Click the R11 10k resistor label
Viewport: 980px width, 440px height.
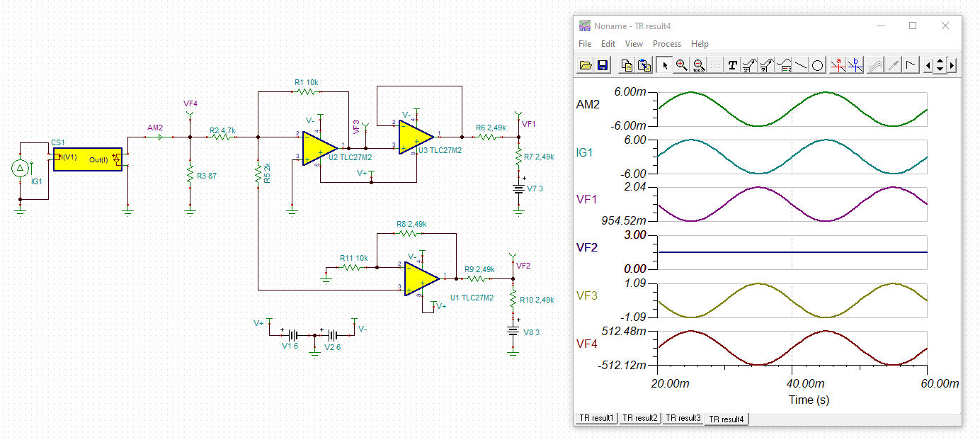click(x=353, y=258)
